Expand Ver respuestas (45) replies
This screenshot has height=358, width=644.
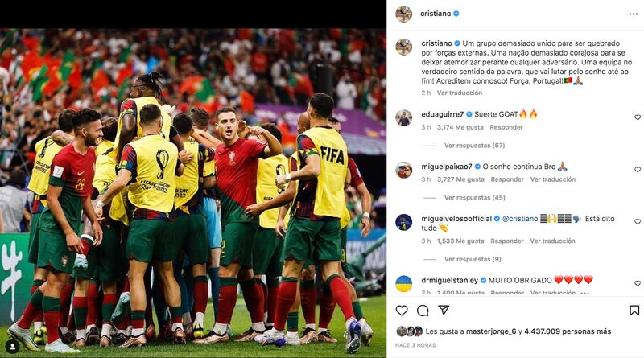click(474, 197)
